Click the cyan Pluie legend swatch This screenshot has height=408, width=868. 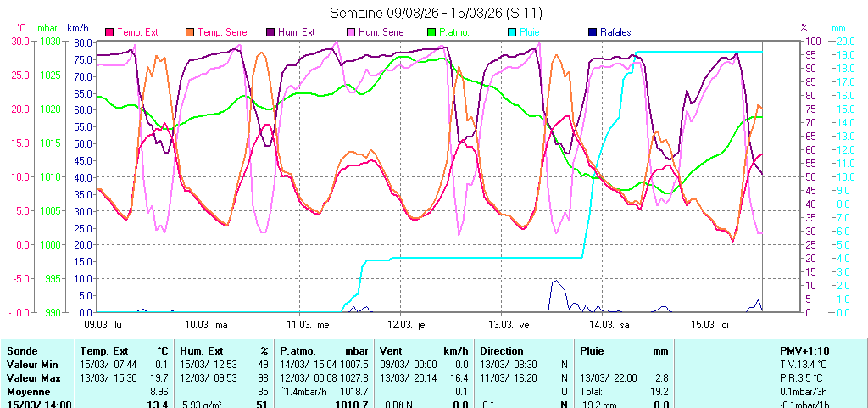512,33
